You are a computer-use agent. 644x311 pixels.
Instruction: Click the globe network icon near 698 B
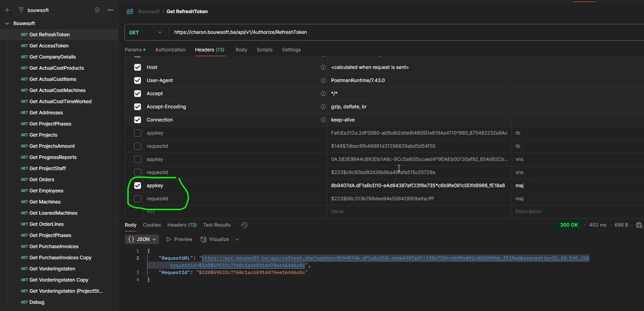(639, 225)
